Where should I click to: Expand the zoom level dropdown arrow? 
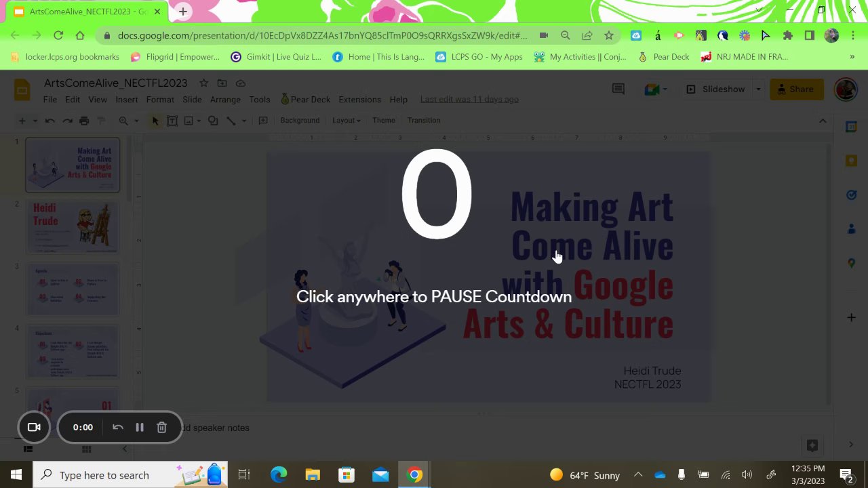(x=136, y=121)
